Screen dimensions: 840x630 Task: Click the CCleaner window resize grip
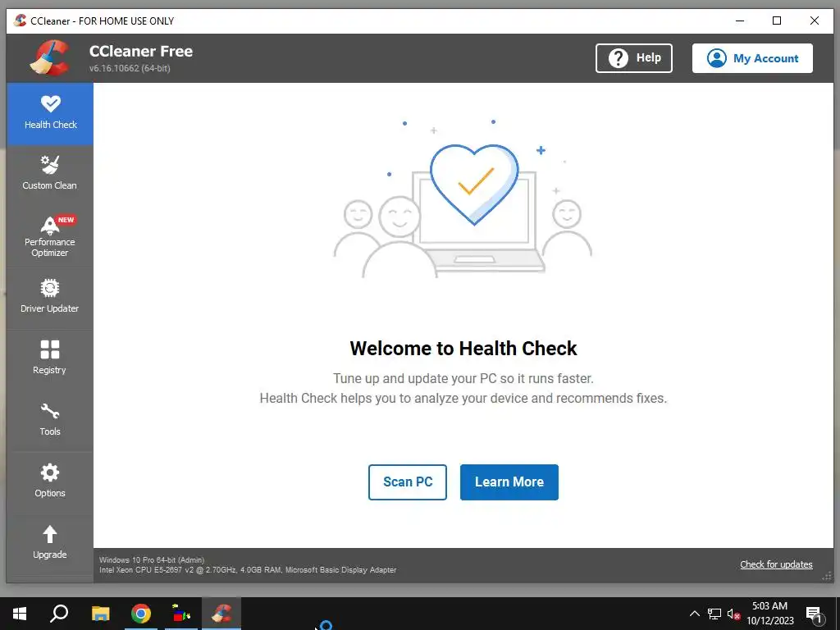827,576
